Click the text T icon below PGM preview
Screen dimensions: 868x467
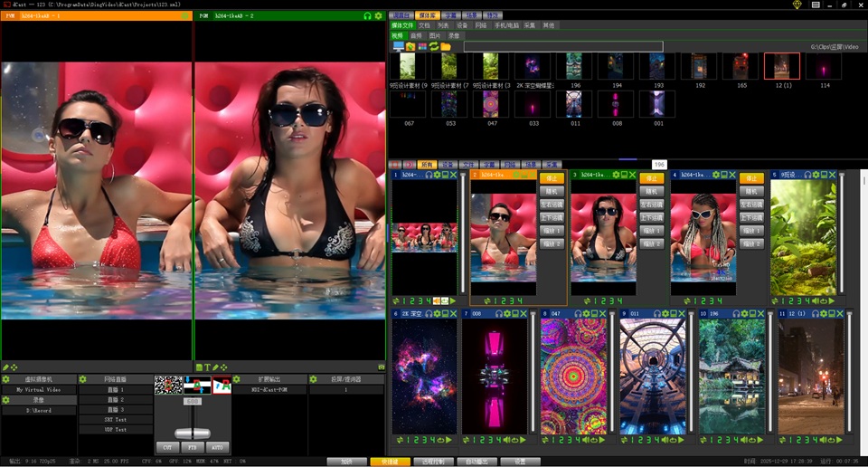pos(206,367)
